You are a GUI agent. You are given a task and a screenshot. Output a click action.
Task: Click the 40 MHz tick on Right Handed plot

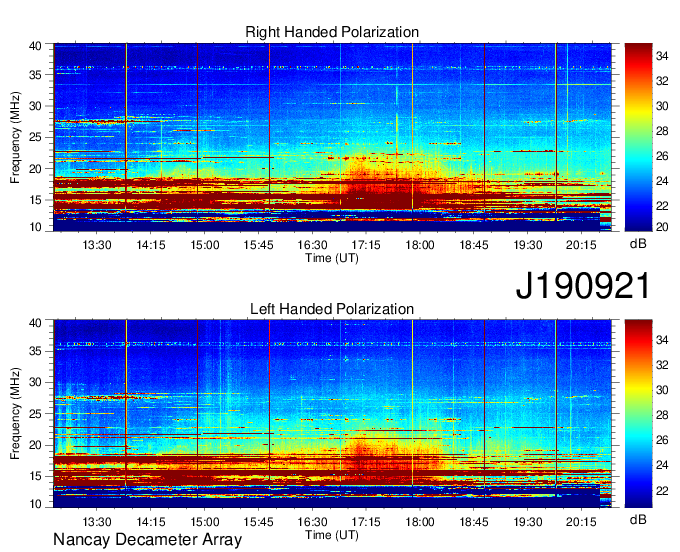pyautogui.click(x=35, y=46)
